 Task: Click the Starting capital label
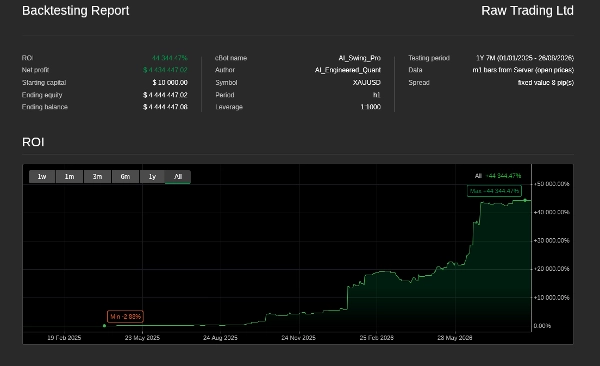[x=44, y=82]
